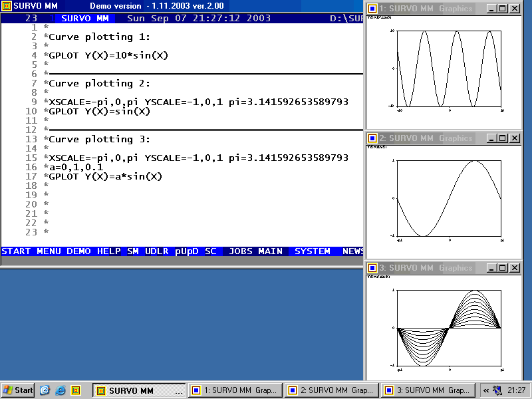This screenshot has width=532, height=399.
Task: Launch Internet Explorer from quick launch
Action: pyautogui.click(x=60, y=390)
